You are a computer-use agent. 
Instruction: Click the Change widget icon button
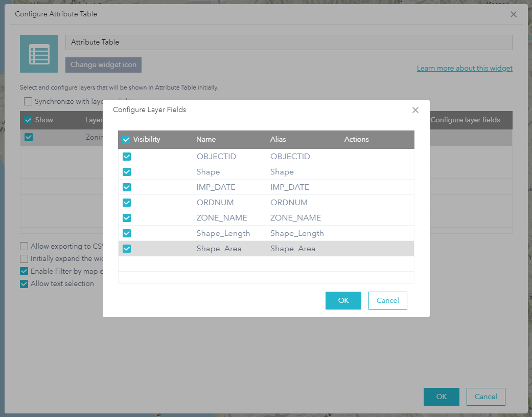click(103, 65)
